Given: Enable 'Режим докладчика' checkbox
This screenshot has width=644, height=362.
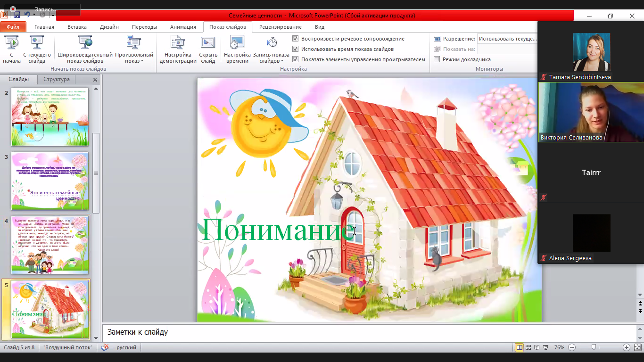Looking at the screenshot, I should pyautogui.click(x=437, y=59).
